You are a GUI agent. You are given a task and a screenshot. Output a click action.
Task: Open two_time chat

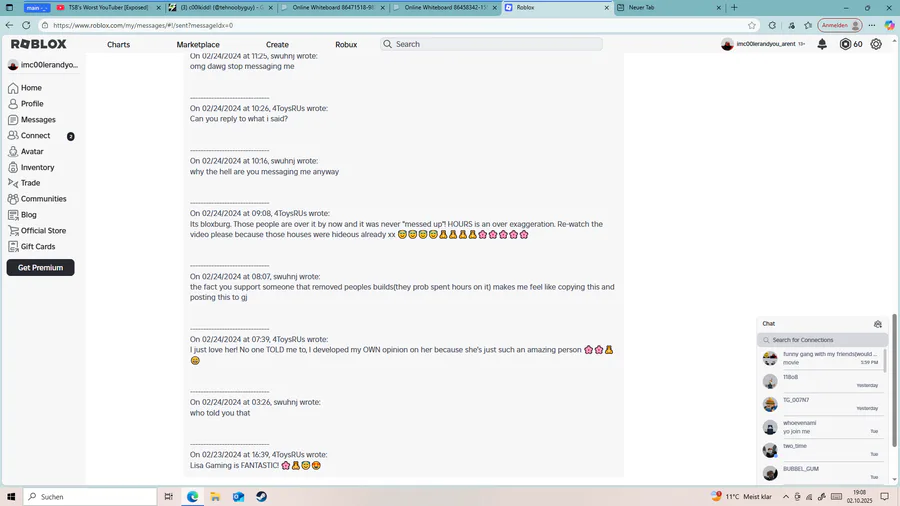[x=821, y=450]
